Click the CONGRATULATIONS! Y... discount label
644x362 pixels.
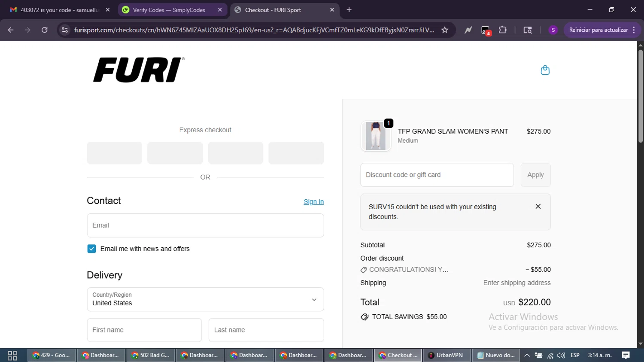(x=409, y=270)
